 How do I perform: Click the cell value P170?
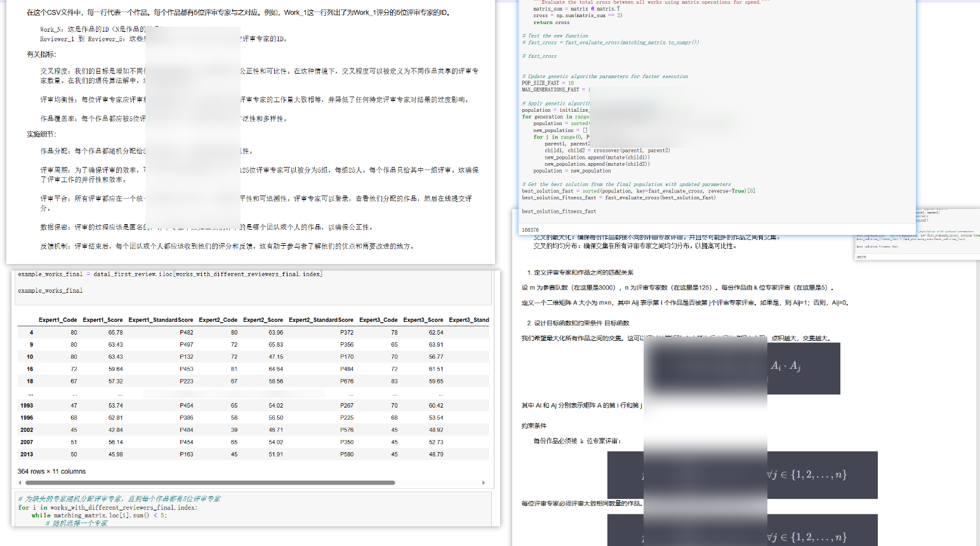pyautogui.click(x=347, y=357)
